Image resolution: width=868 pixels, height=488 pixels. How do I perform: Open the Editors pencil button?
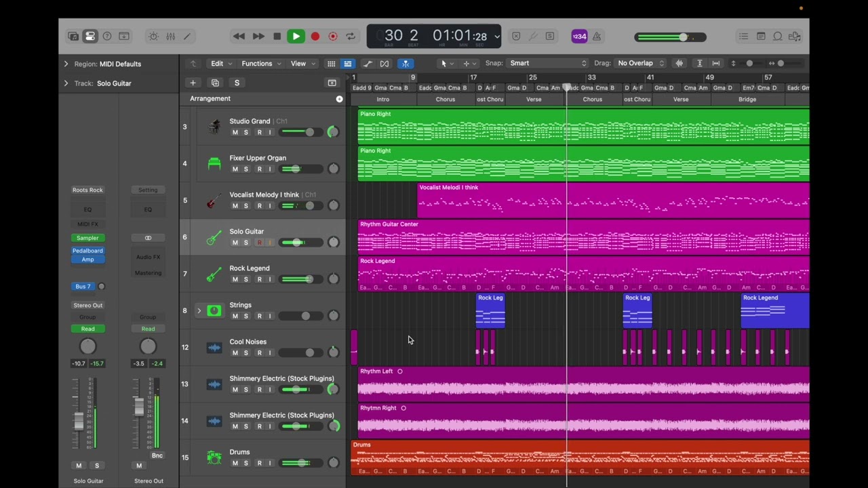pos(187,37)
